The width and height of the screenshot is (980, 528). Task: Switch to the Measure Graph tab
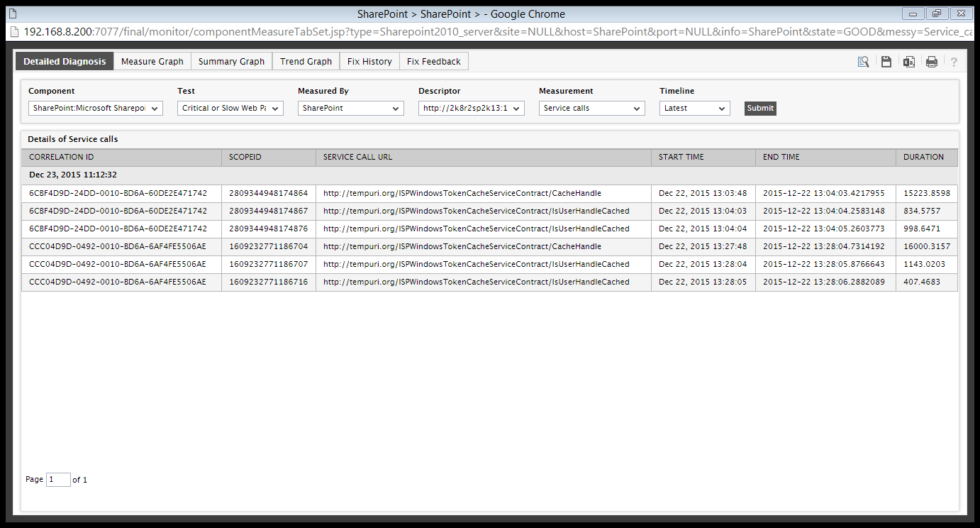coord(152,62)
